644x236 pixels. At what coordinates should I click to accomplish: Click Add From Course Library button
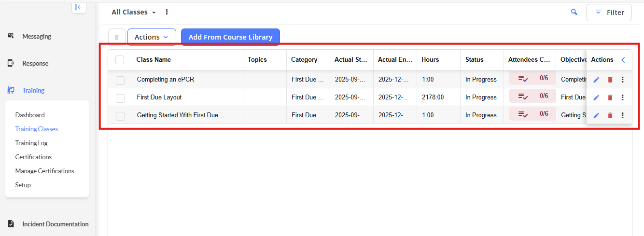click(230, 37)
